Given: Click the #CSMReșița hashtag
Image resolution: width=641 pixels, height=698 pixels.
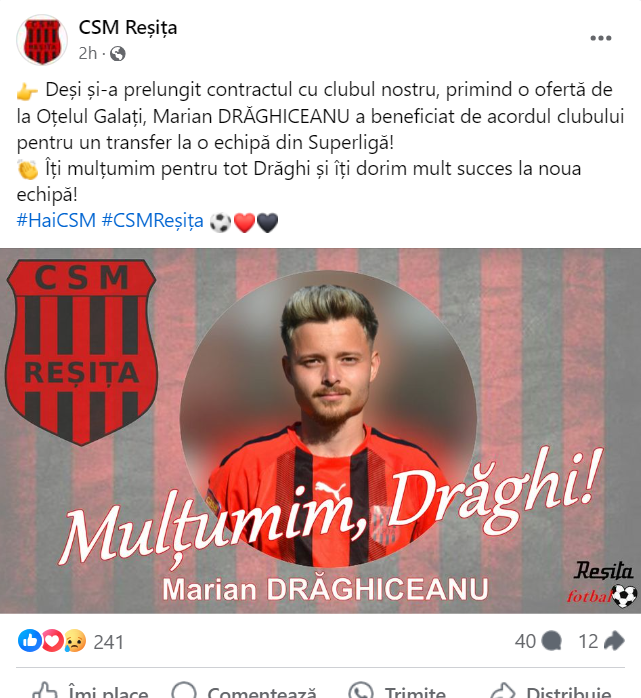Looking at the screenshot, I should [x=153, y=221].
